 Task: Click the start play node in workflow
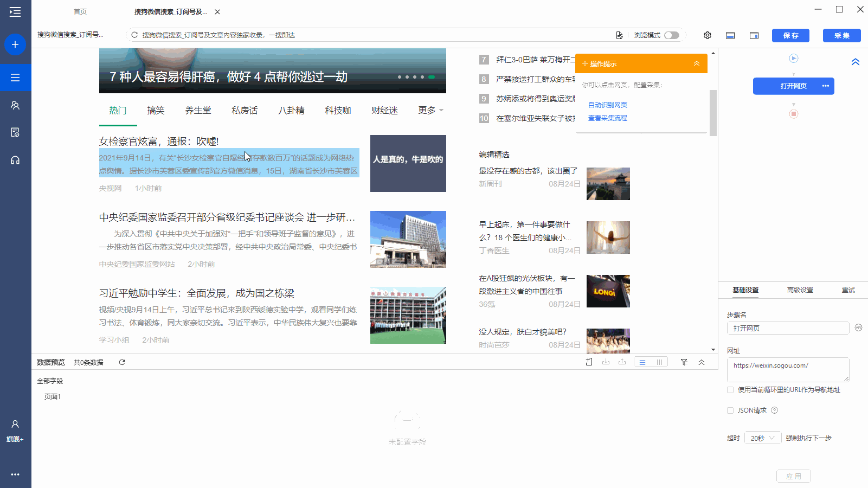(794, 59)
